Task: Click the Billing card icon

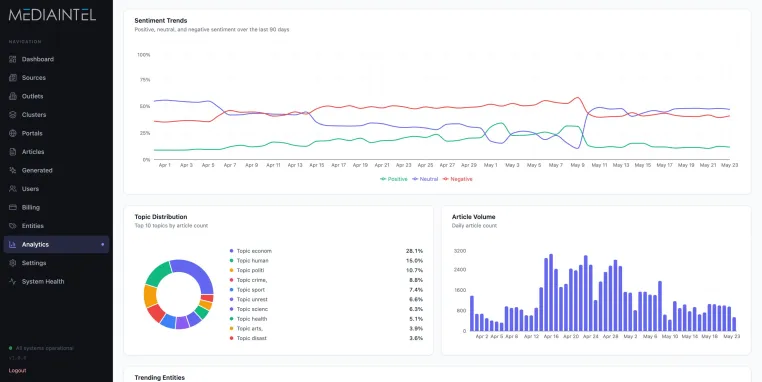Action: [x=13, y=208]
